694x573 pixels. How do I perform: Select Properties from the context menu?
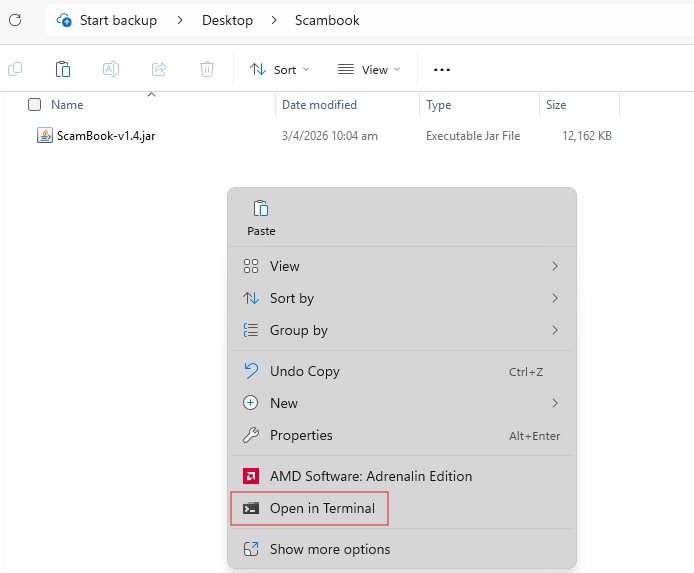pyautogui.click(x=301, y=435)
